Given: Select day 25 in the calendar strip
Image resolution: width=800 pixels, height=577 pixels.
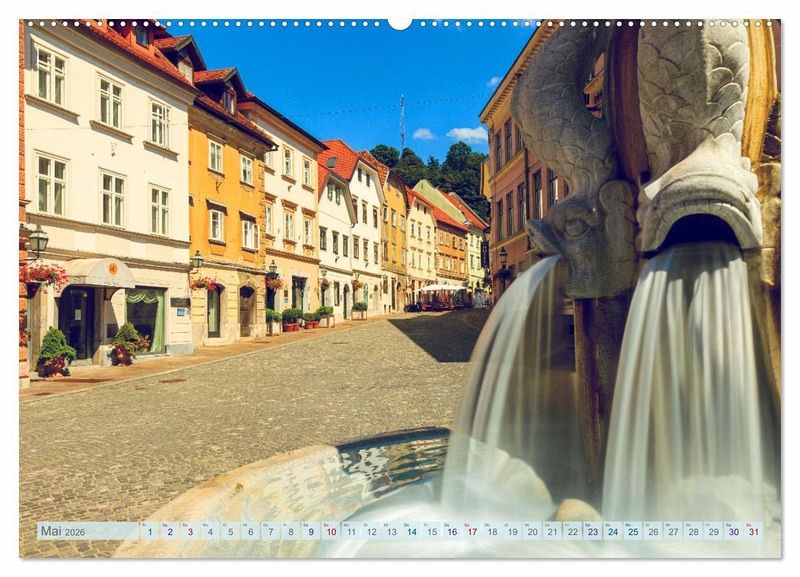Looking at the screenshot, I should point(633,531).
